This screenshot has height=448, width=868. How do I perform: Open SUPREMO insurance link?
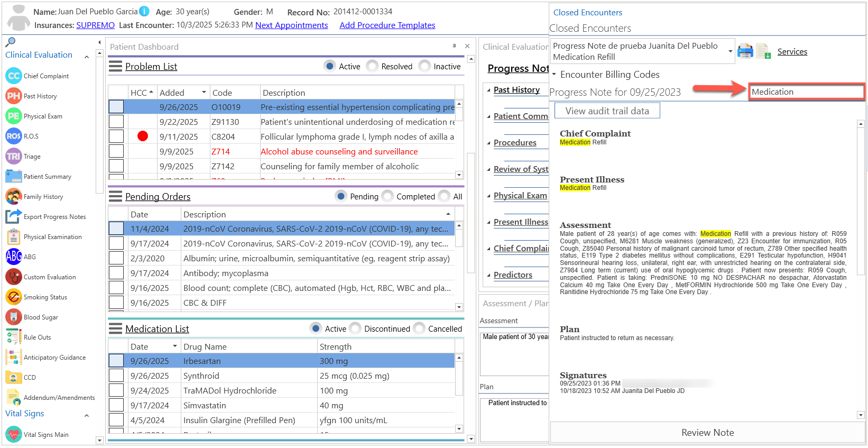click(x=95, y=25)
